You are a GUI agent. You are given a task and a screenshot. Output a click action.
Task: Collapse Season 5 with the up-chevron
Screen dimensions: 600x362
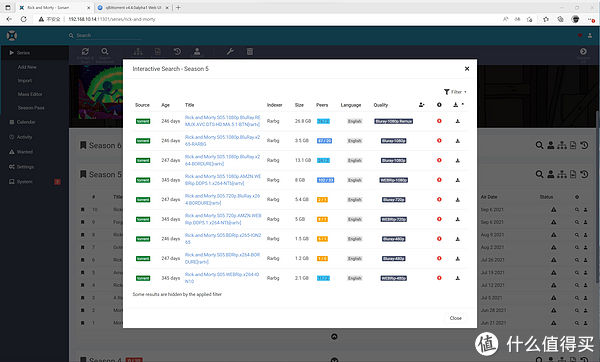334,337
